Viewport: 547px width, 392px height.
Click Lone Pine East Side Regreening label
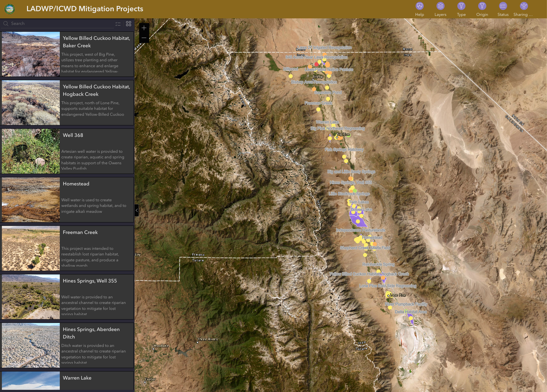pyautogui.click(x=388, y=286)
